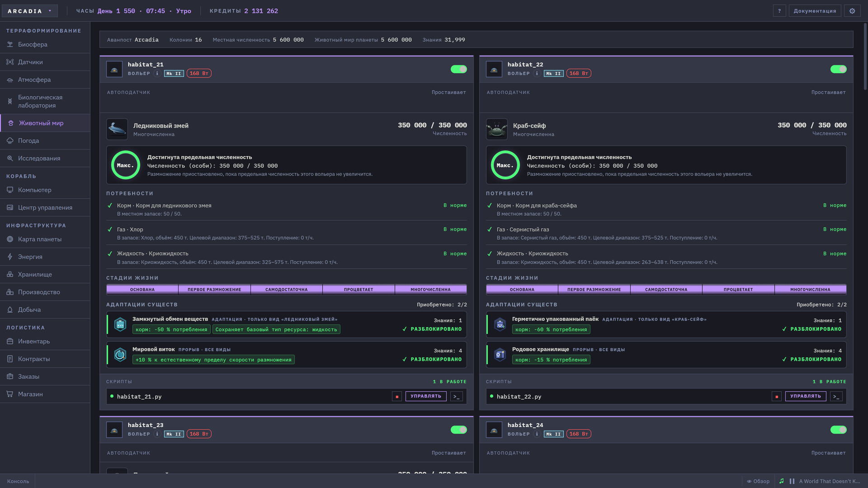
Task: Show info for habitat_22 enclosure
Action: point(537,73)
